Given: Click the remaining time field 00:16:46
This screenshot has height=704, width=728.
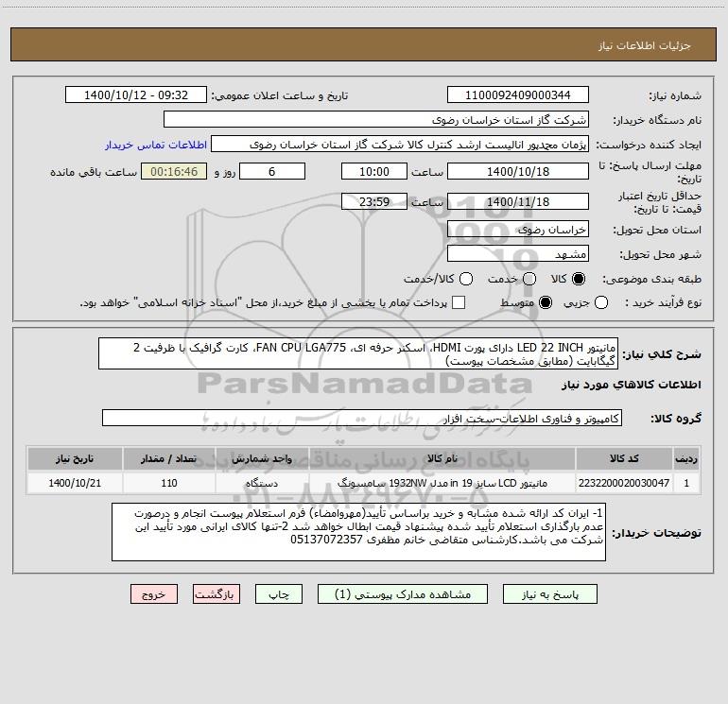Looking at the screenshot, I should coord(174,172).
